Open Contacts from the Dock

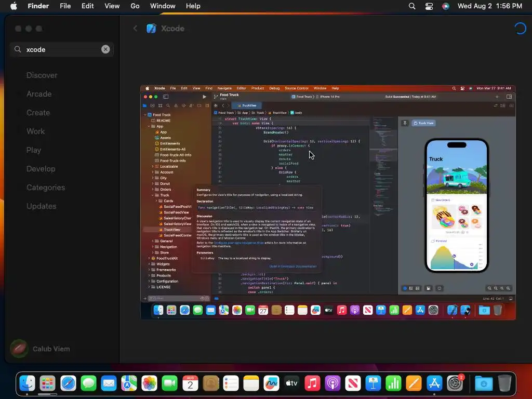pos(211,383)
